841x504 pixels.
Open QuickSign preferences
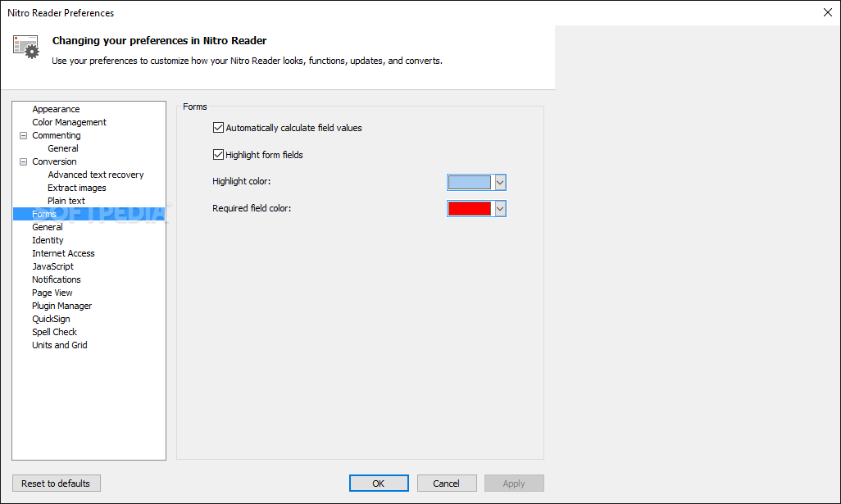(51, 319)
